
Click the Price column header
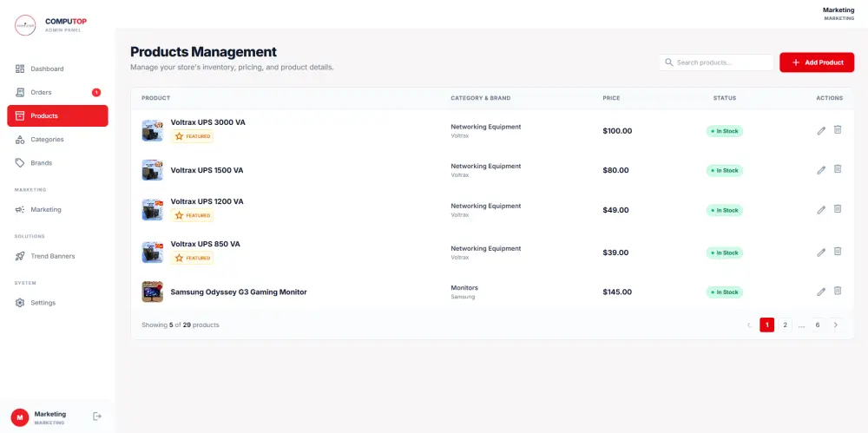point(611,98)
